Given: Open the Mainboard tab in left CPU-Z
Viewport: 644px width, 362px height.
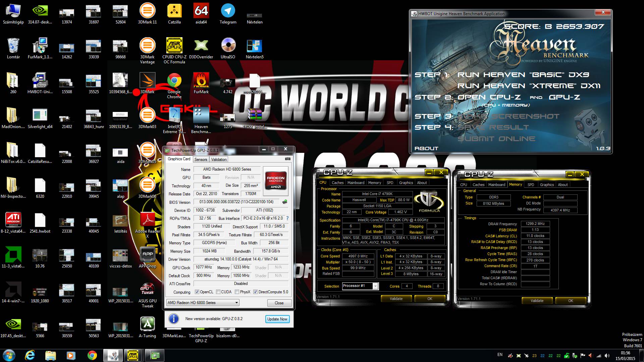Looking at the screenshot, I should [x=356, y=183].
